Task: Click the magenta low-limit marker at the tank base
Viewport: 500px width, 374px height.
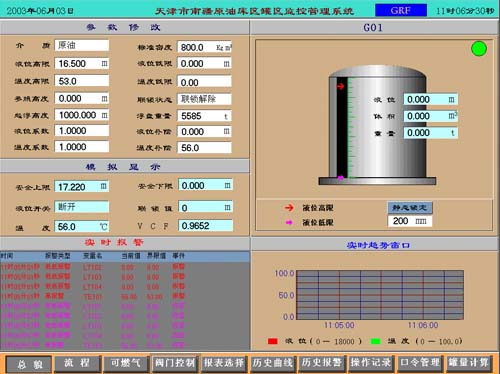Action: pos(340,178)
